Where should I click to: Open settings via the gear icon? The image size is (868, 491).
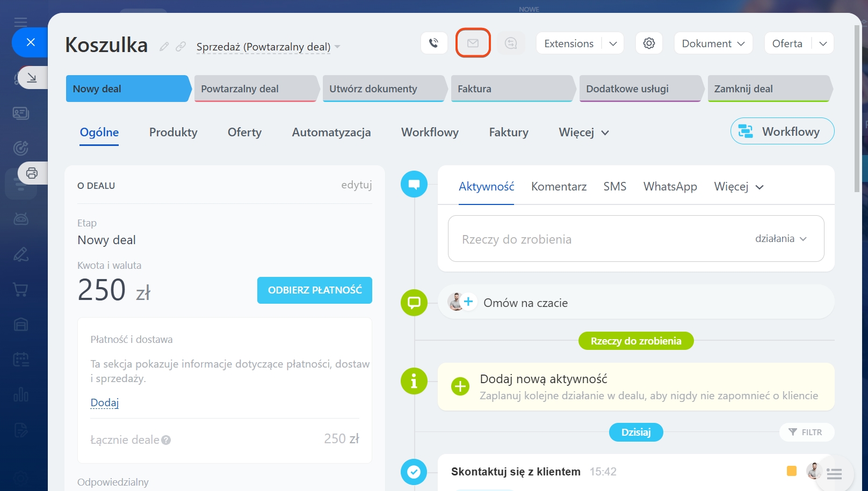(649, 43)
